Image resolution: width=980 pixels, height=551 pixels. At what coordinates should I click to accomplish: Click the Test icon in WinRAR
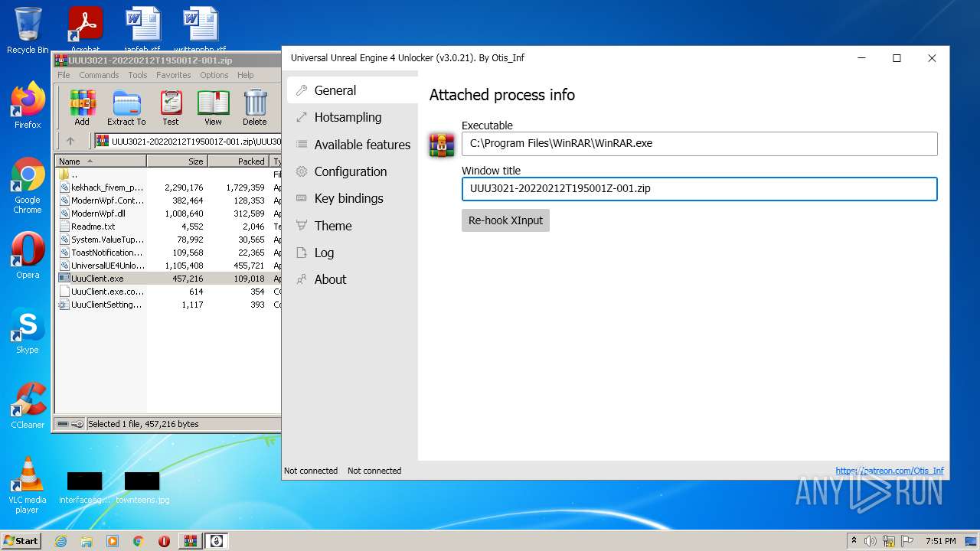(171, 107)
